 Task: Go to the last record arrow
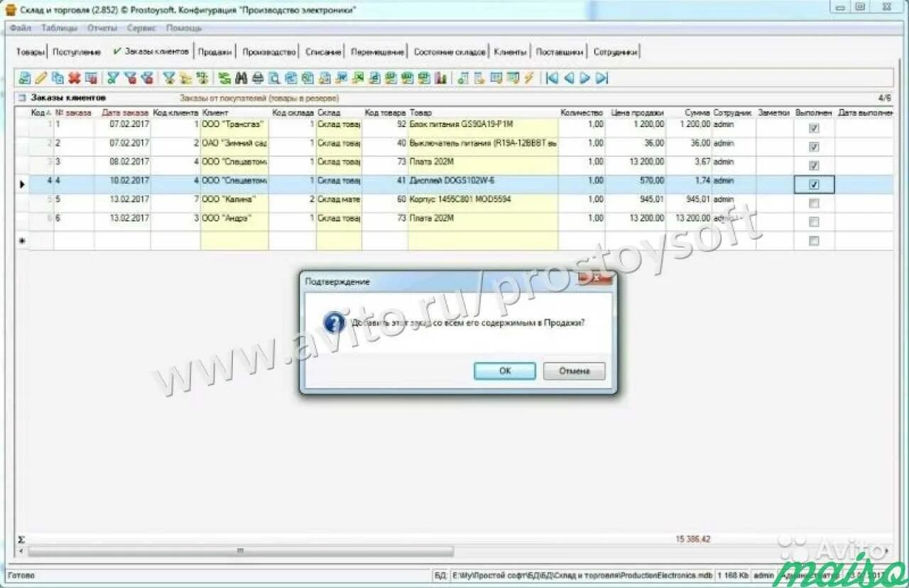click(602, 78)
